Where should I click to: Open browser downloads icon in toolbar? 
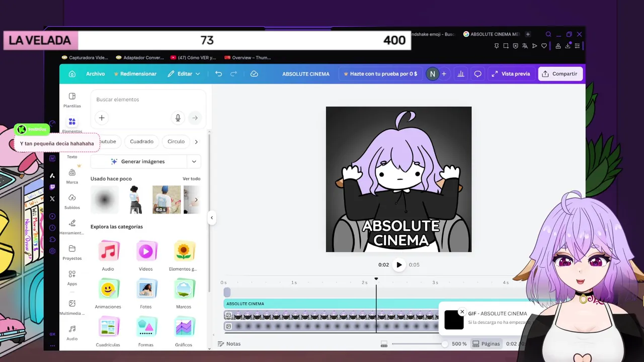568,46
